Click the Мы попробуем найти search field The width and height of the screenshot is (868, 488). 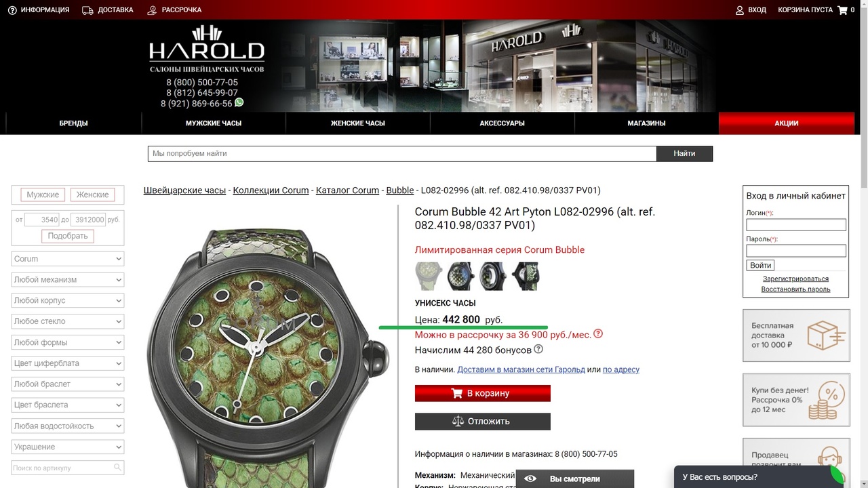[x=402, y=154]
